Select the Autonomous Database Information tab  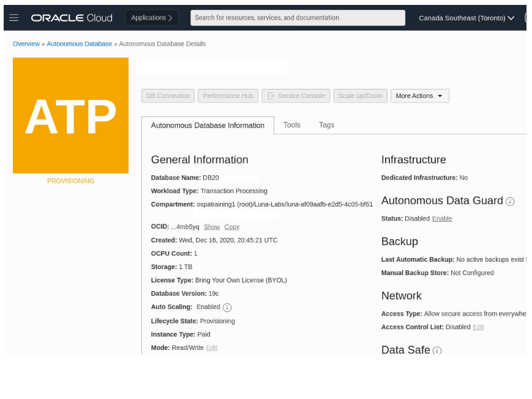pos(208,125)
